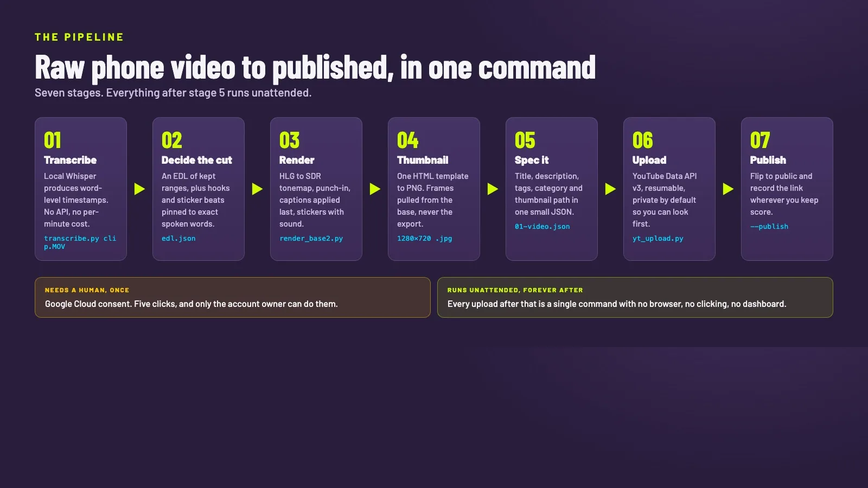Screen dimensions: 868x488
Task: Click the 'Google Cloud consent. Five clicks' sentence
Action: coord(192,304)
